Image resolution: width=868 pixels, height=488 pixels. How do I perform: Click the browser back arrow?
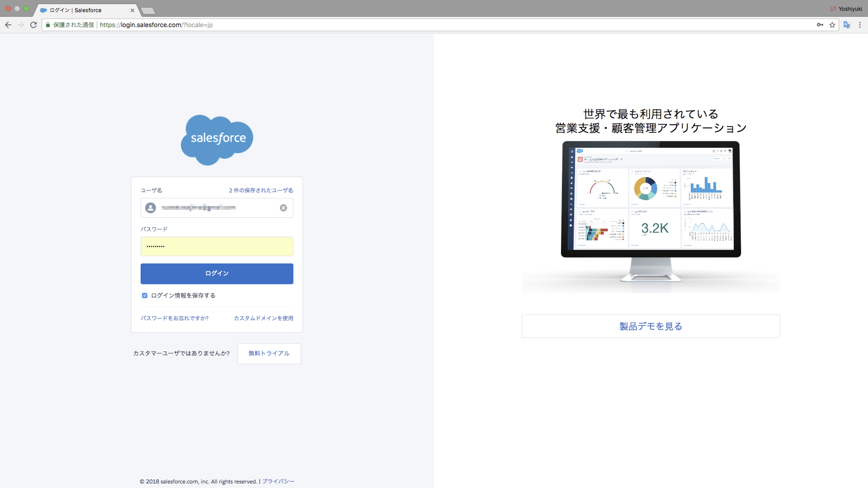[8, 25]
